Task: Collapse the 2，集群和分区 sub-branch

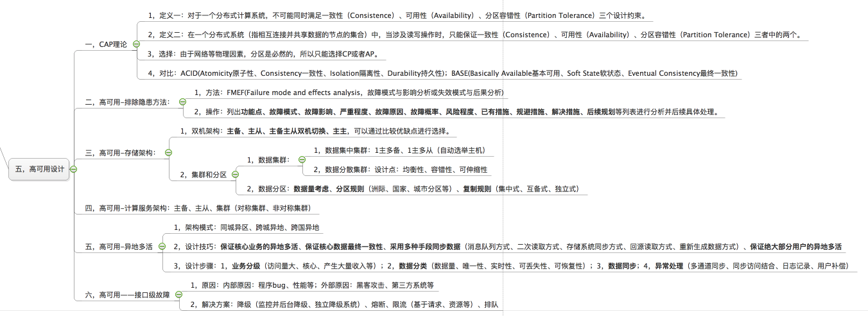Action: click(235, 175)
